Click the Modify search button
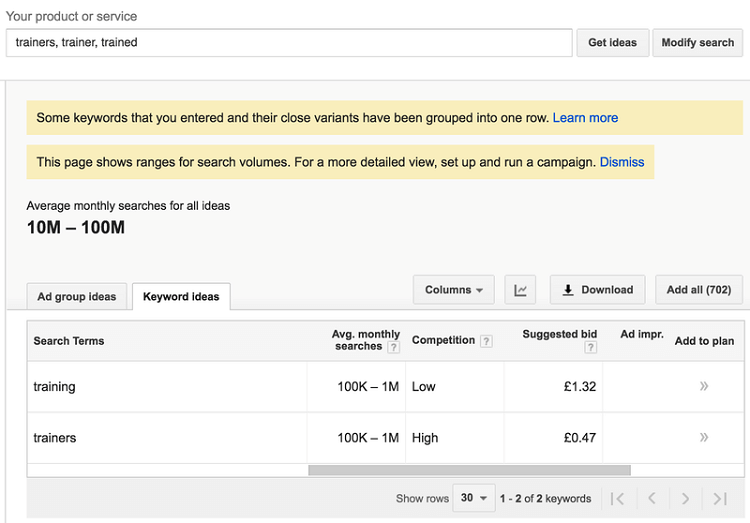750x523 pixels. (697, 43)
